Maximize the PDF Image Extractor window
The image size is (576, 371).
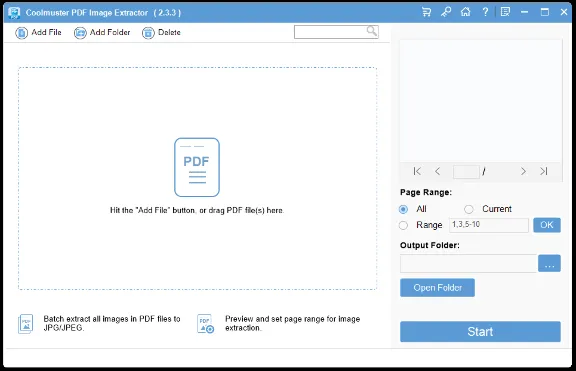pyautogui.click(x=545, y=12)
